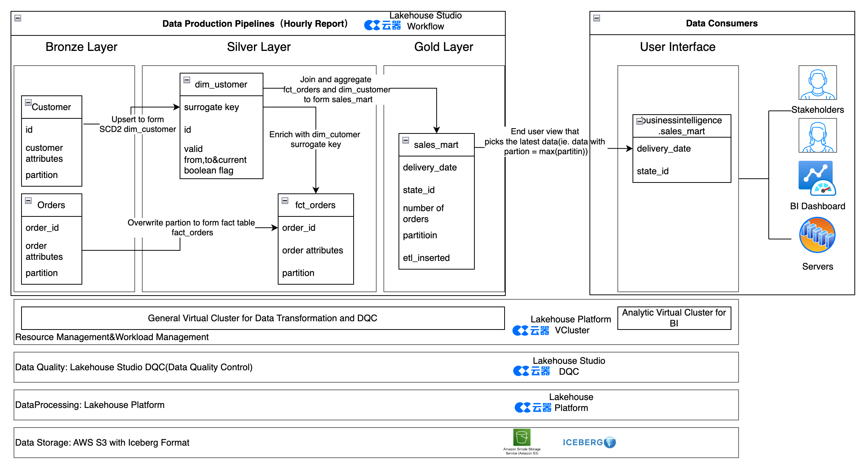
Task: Click Lakehouse Studio Workflow logo in header
Action: pyautogui.click(x=382, y=25)
